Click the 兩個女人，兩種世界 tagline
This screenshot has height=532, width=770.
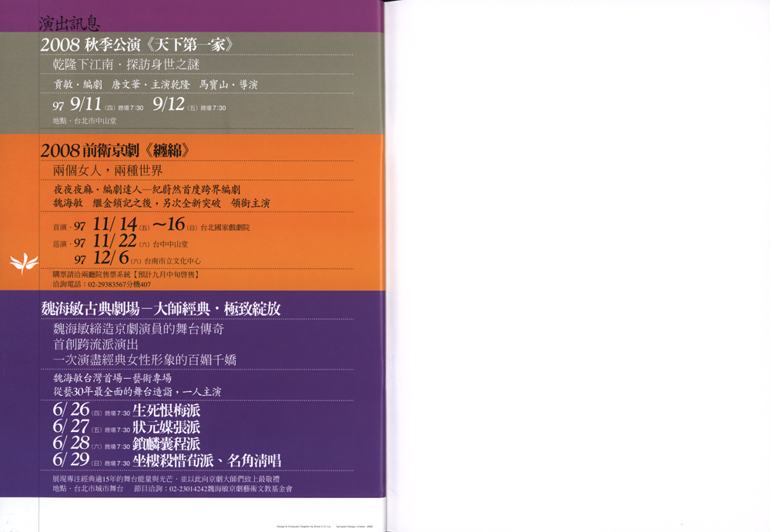(x=108, y=171)
